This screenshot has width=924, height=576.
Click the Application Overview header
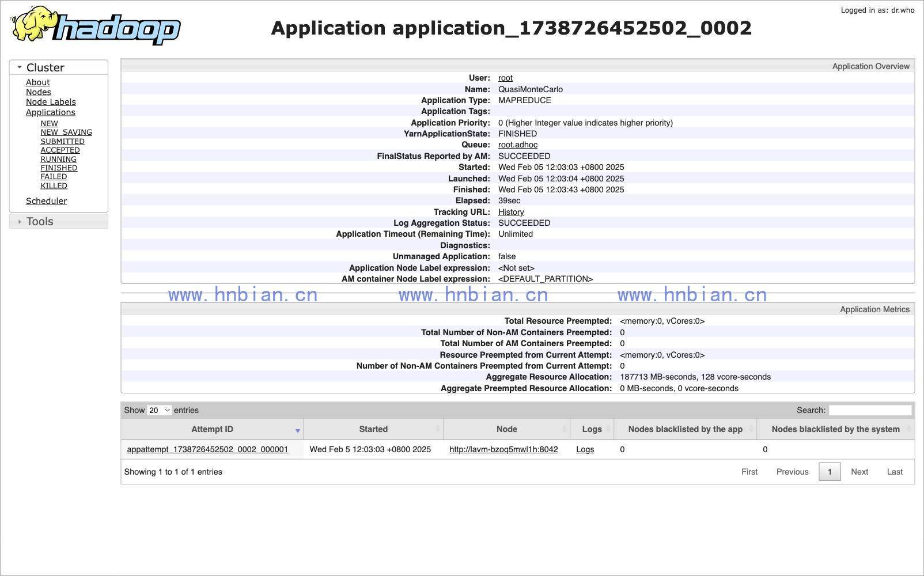point(871,66)
